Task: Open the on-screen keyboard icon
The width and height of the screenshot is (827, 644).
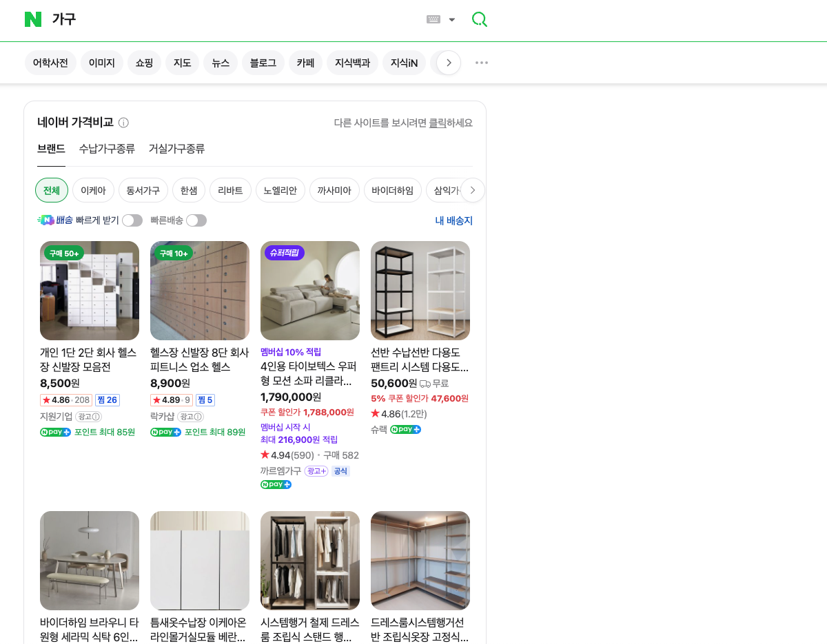Action: (x=433, y=19)
